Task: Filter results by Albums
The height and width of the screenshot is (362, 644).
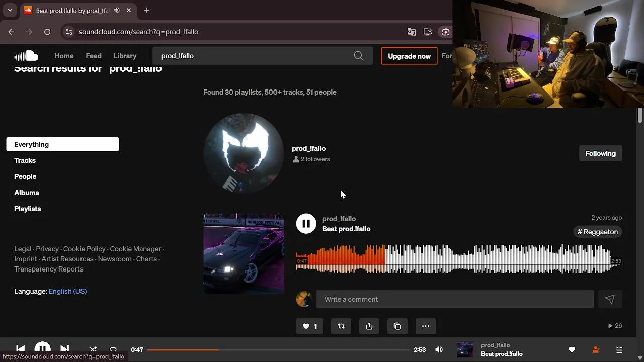Action: [27, 193]
